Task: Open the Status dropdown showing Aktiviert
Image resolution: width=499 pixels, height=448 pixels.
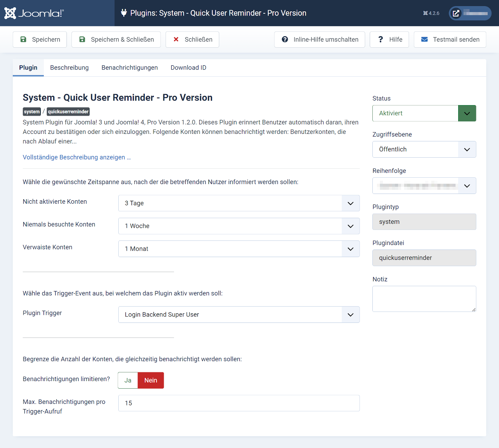Action: click(424, 113)
